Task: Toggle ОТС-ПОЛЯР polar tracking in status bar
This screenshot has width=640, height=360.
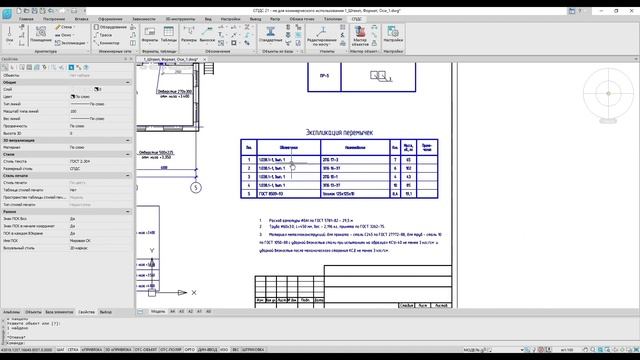Action: click(x=171, y=350)
